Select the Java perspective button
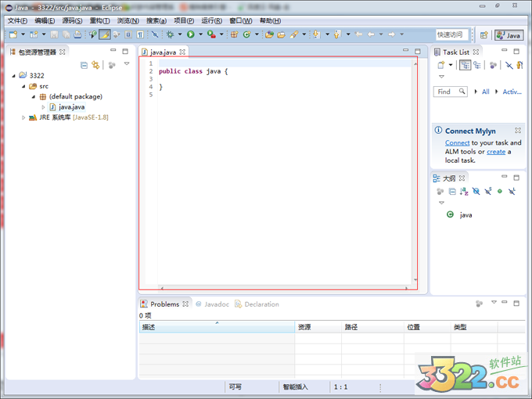This screenshot has height=399, width=532. (x=509, y=35)
